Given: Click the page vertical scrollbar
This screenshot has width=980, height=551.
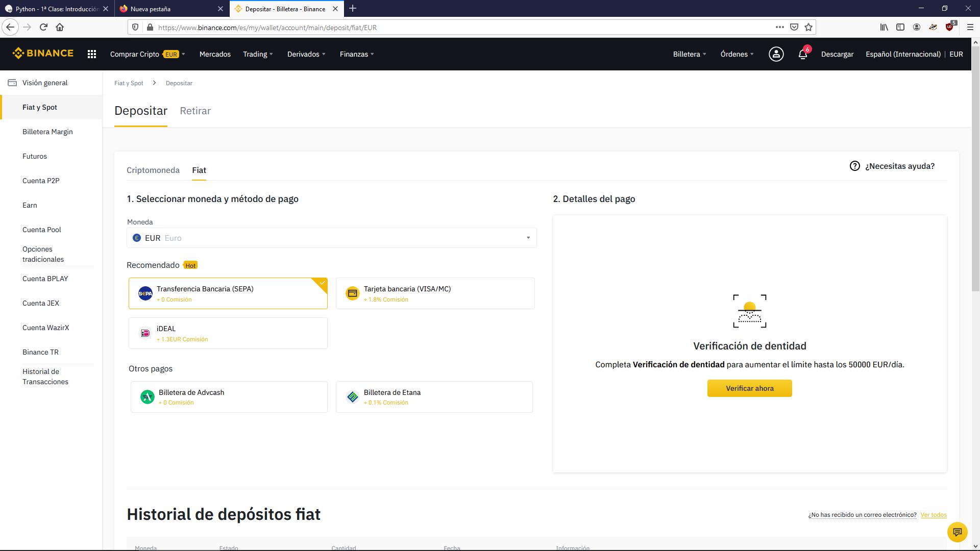Looking at the screenshot, I should (x=975, y=168).
